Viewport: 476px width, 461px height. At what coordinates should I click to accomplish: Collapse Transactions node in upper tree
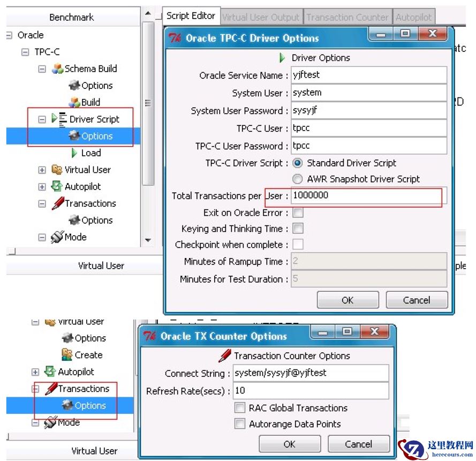coord(42,203)
